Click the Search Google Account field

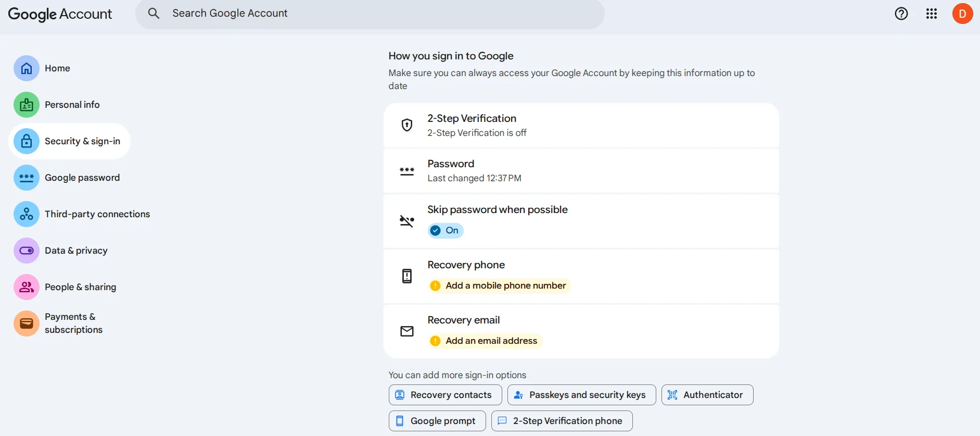click(x=370, y=14)
